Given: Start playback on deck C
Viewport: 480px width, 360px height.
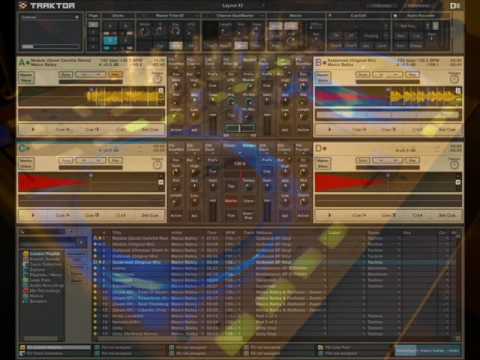Looking at the screenshot, I should (x=33, y=215).
